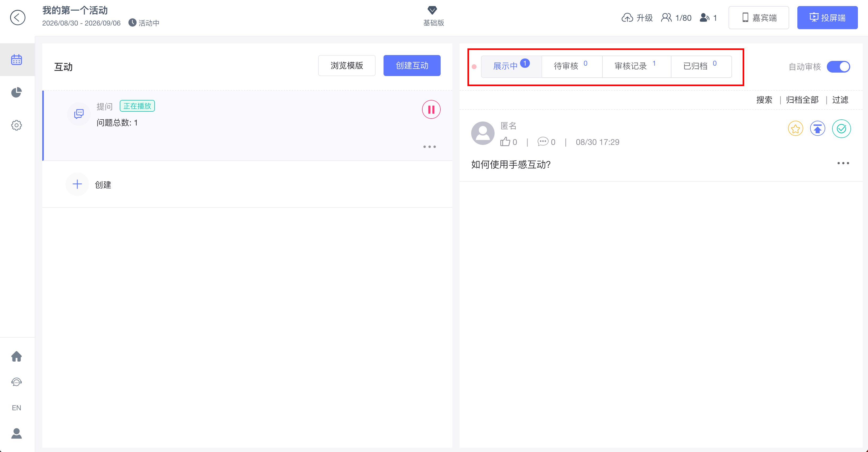Switch language to EN in sidebar
Image resolution: width=868 pixels, height=452 pixels.
click(16, 408)
